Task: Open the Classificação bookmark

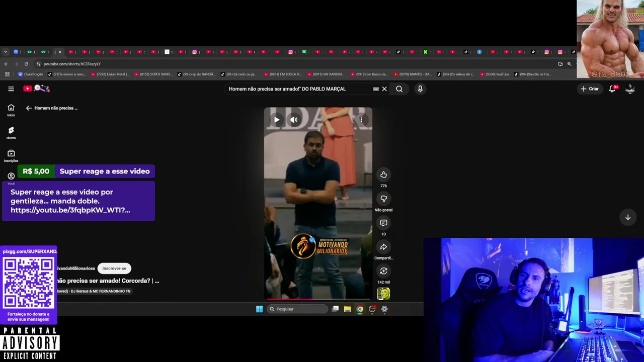Action: tap(31, 74)
